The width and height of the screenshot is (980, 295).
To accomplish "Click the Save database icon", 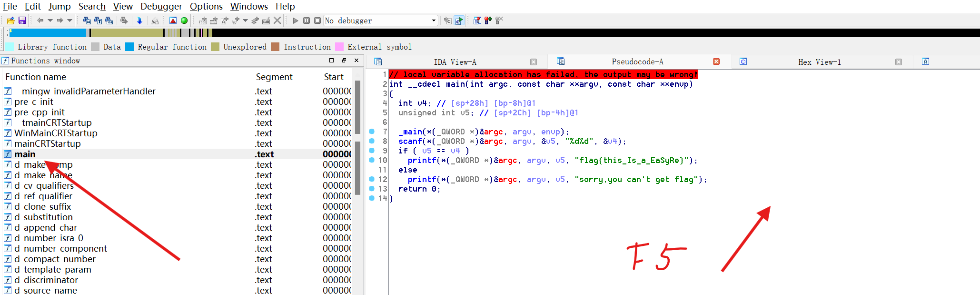I will [22, 20].
